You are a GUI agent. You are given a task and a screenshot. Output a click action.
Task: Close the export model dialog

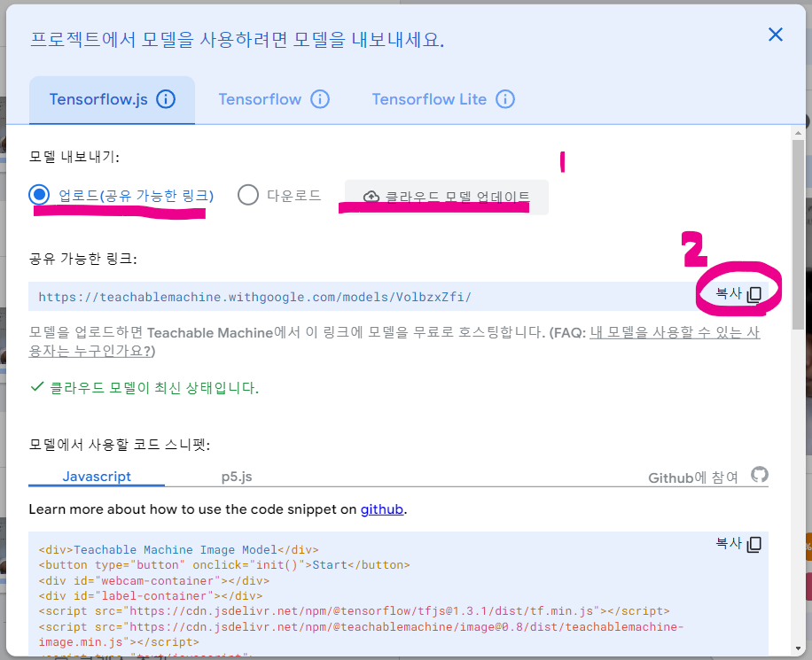pyautogui.click(x=776, y=35)
